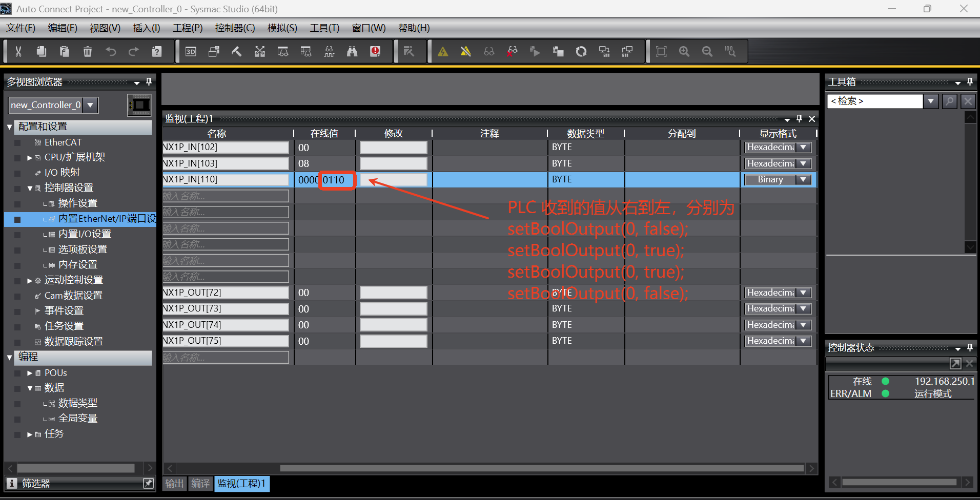Open the 控制器(C) menu
The width and height of the screenshot is (980, 500).
(x=235, y=28)
